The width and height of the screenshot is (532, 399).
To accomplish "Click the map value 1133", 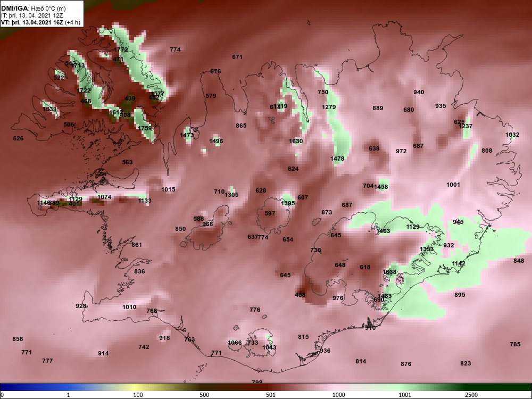I will click(145, 201).
